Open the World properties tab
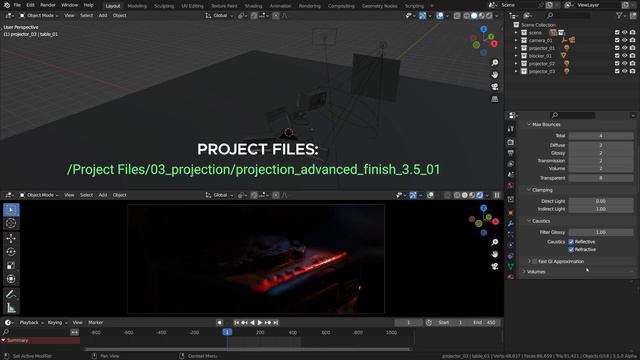This screenshot has width=640, height=360. pyautogui.click(x=511, y=185)
